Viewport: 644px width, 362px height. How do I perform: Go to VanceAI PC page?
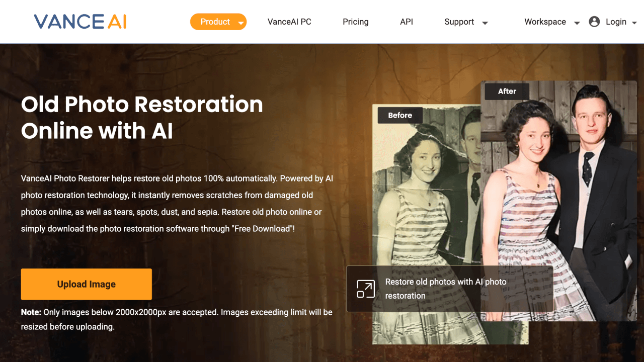tap(289, 22)
